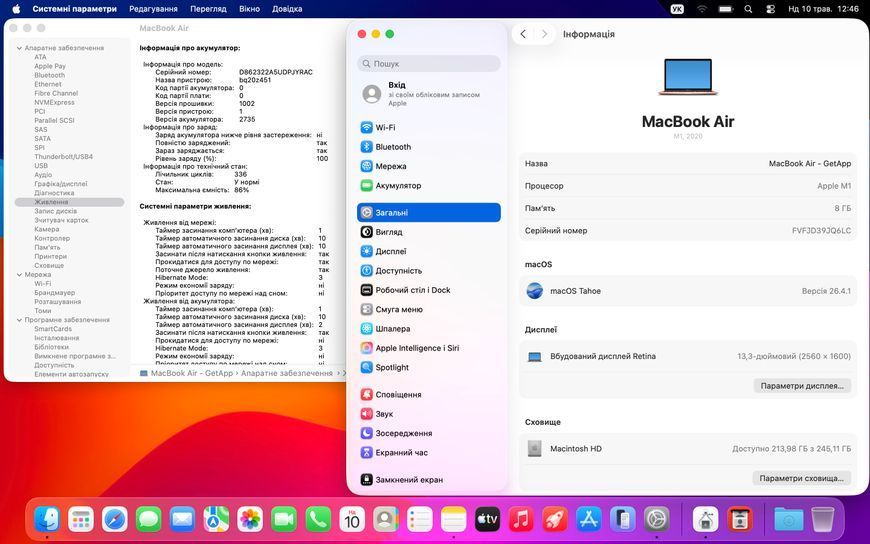This screenshot has width=870, height=544.
Task: Select Bluetooth in System Information tree
Action: pyautogui.click(x=49, y=75)
